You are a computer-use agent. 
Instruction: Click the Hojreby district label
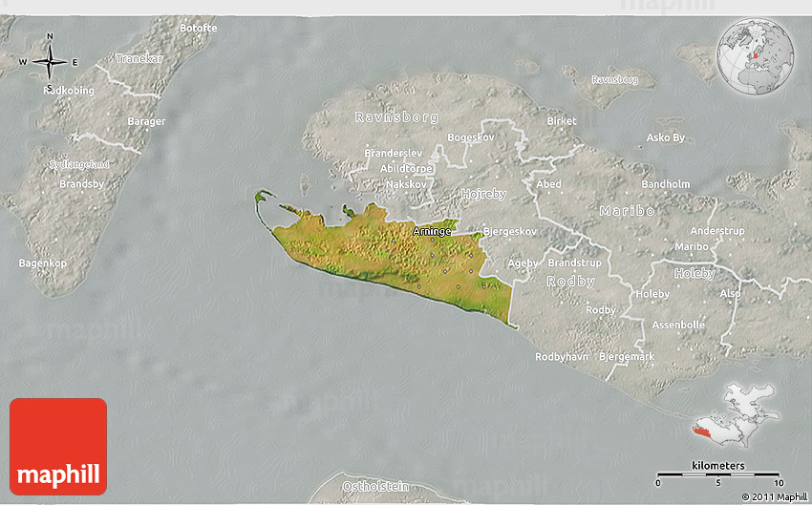click(483, 194)
